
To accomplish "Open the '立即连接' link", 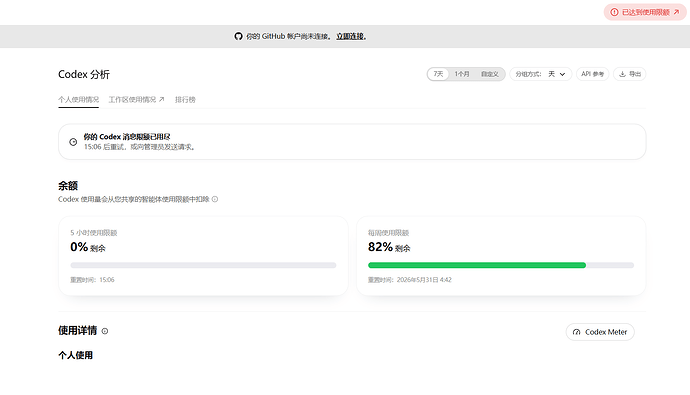I will [x=351, y=37].
